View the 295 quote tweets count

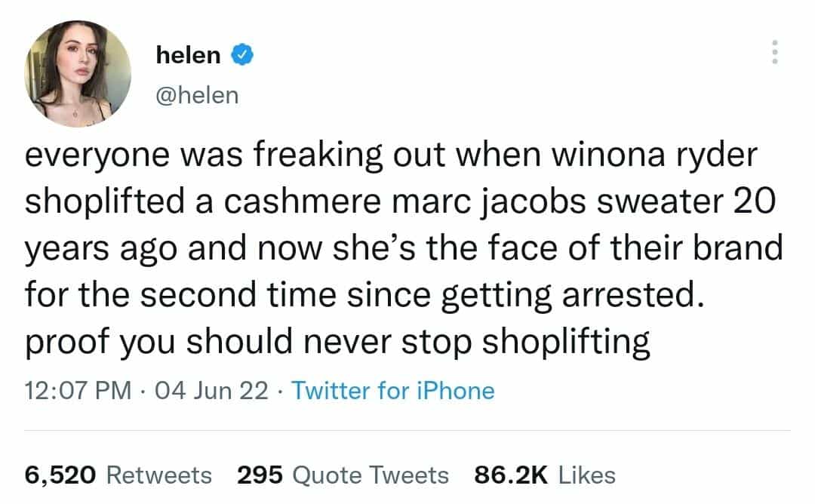click(x=260, y=475)
